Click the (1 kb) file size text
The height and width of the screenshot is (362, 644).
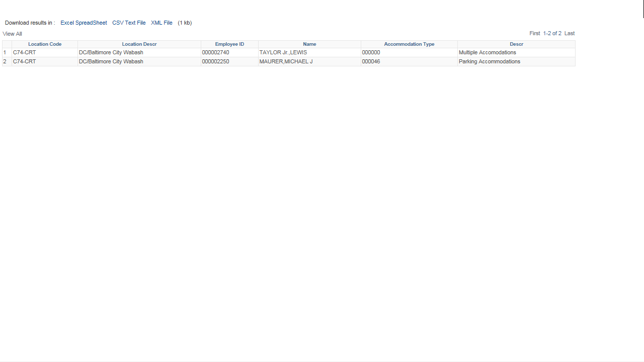pos(185,23)
